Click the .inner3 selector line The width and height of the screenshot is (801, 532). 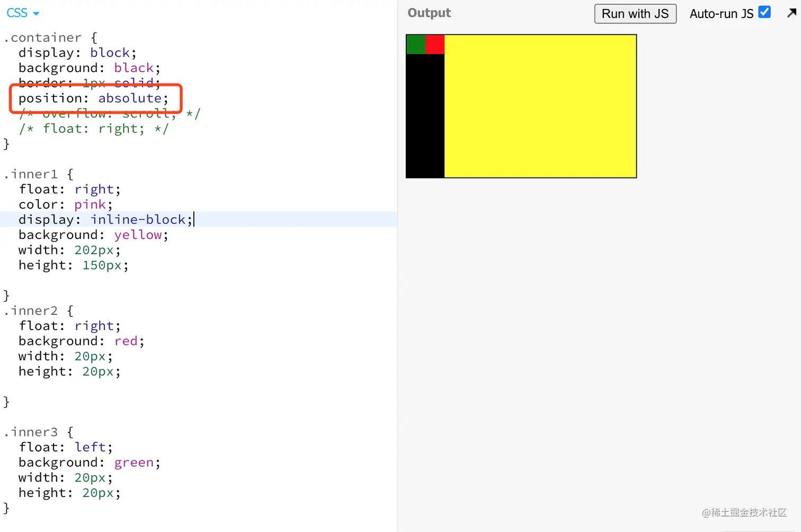pos(38,432)
